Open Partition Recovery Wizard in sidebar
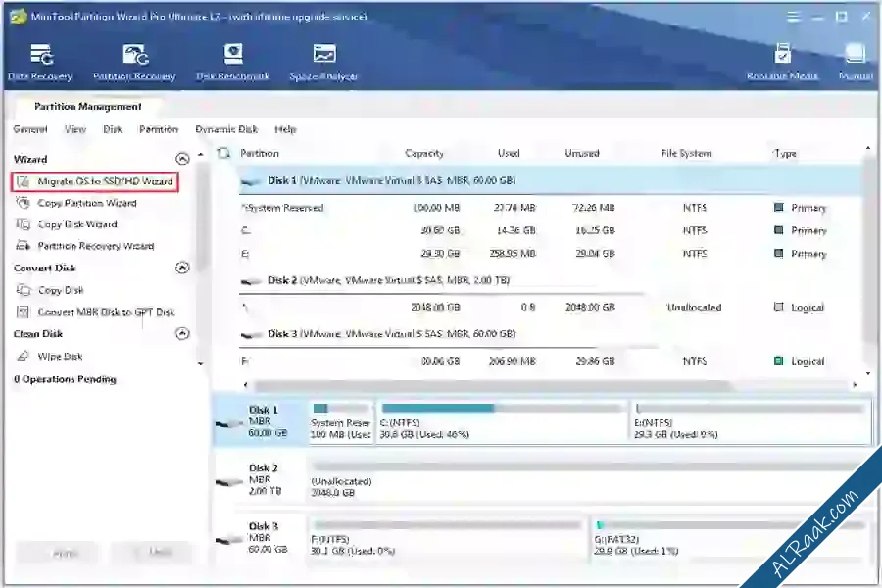The height and width of the screenshot is (588, 882). pyautogui.click(x=85, y=246)
